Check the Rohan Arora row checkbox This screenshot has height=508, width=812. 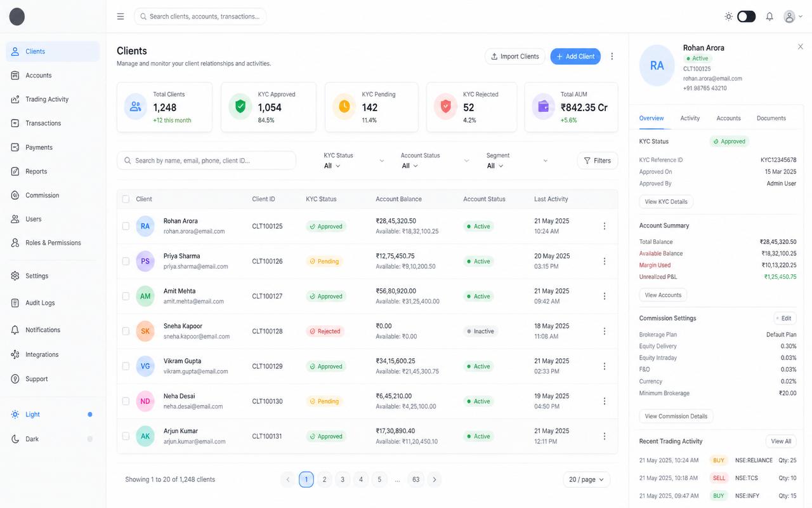point(126,226)
